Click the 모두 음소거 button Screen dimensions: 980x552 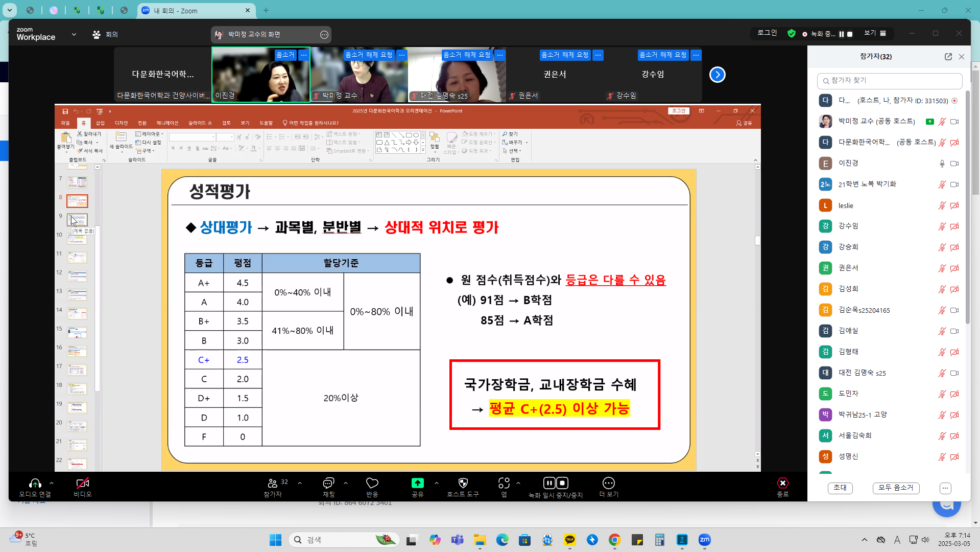coord(896,488)
